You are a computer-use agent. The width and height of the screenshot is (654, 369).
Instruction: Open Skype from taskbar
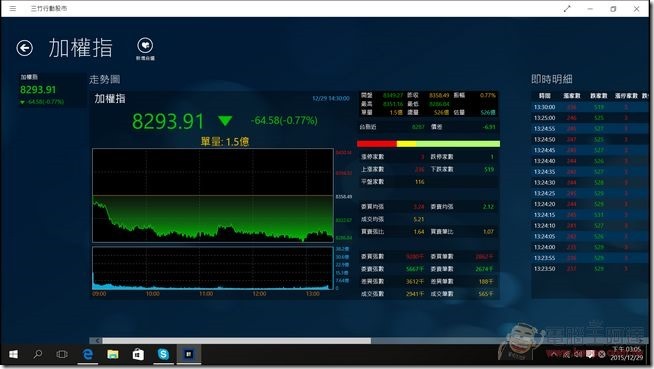pos(163,354)
